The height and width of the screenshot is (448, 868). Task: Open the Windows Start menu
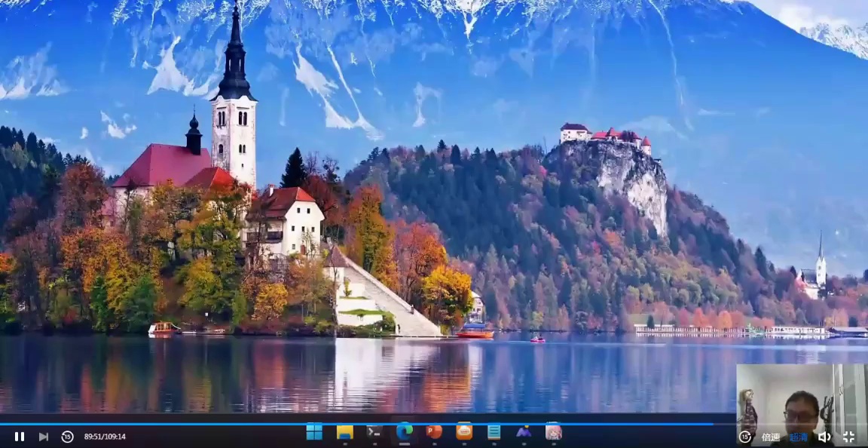tap(314, 431)
